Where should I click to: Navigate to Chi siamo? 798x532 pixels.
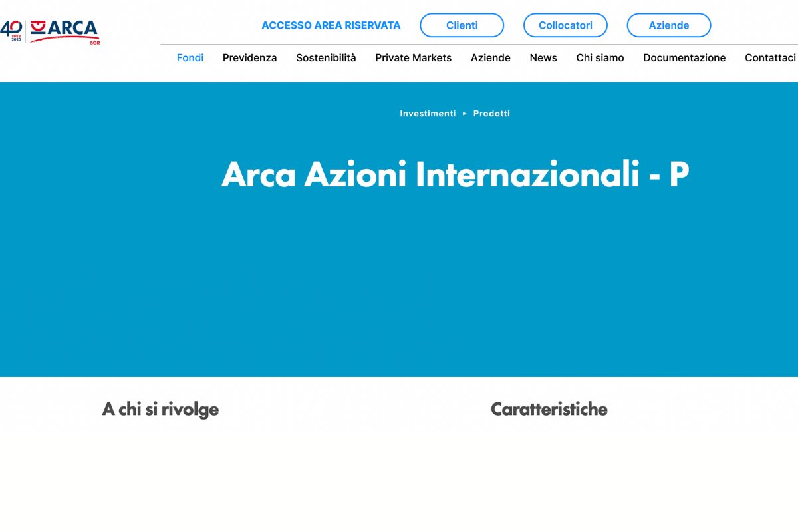coord(600,58)
